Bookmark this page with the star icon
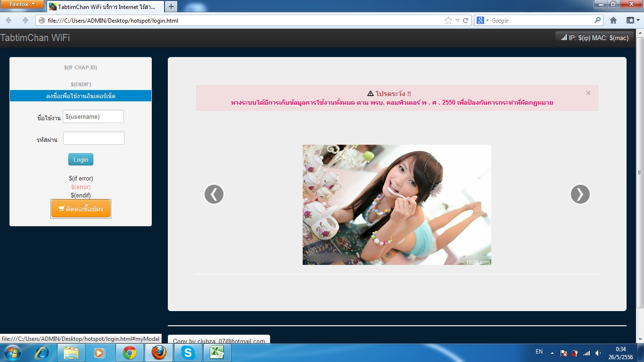 tap(448, 20)
